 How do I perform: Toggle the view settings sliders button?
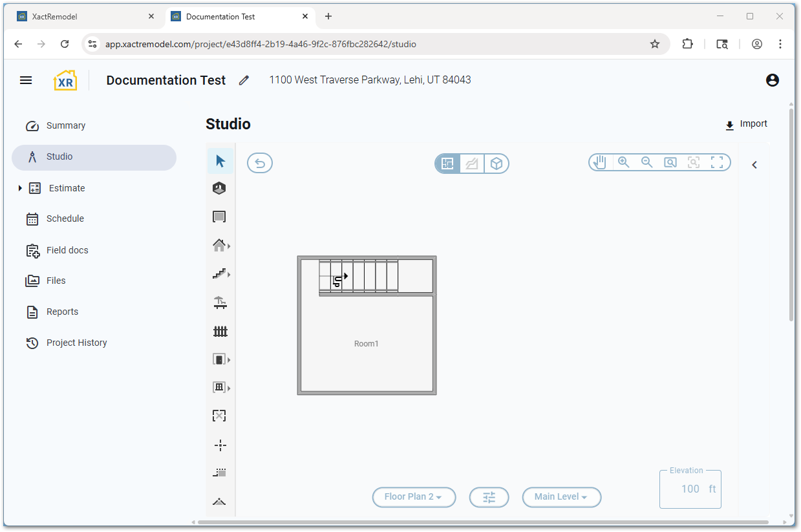point(489,497)
